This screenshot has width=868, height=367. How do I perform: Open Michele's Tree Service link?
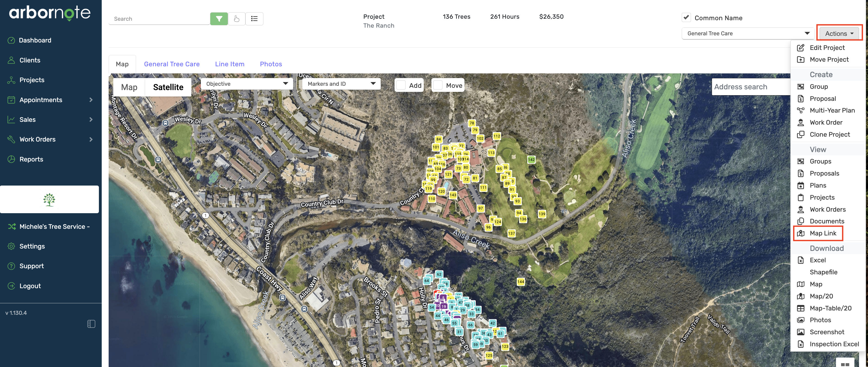[x=54, y=226]
